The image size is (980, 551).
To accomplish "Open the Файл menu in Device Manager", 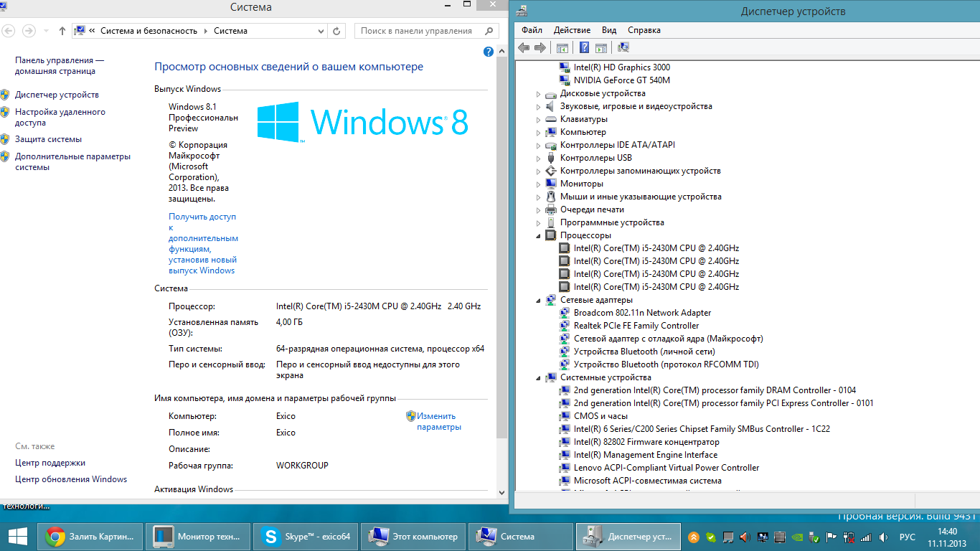I will [532, 30].
